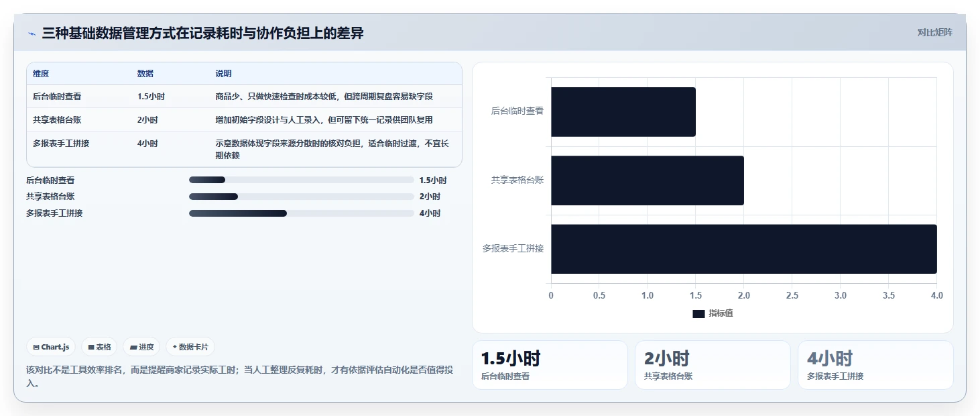Click the 后台临时查看 chart bar

pyautogui.click(x=623, y=112)
